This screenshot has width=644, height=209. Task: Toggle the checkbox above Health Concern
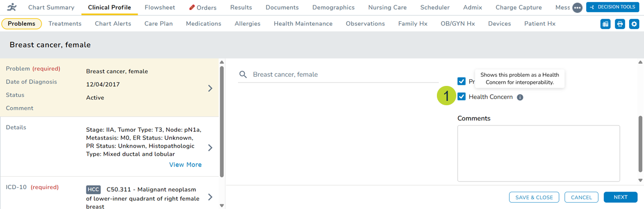pyautogui.click(x=462, y=82)
